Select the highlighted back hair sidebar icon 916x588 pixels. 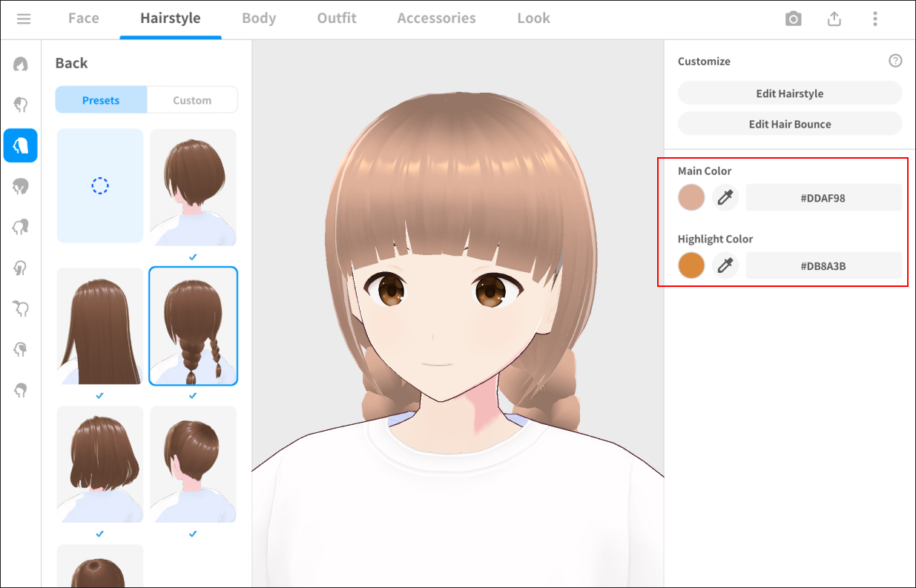click(21, 145)
